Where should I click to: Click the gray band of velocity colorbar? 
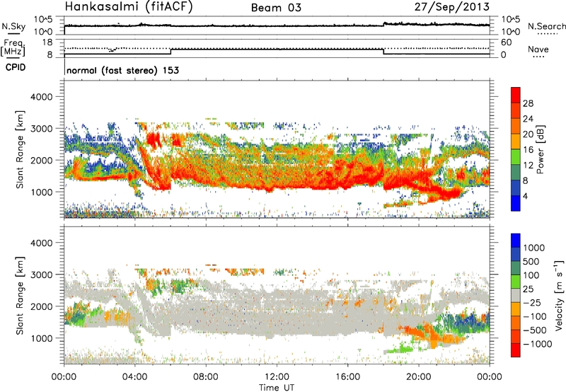(516, 295)
